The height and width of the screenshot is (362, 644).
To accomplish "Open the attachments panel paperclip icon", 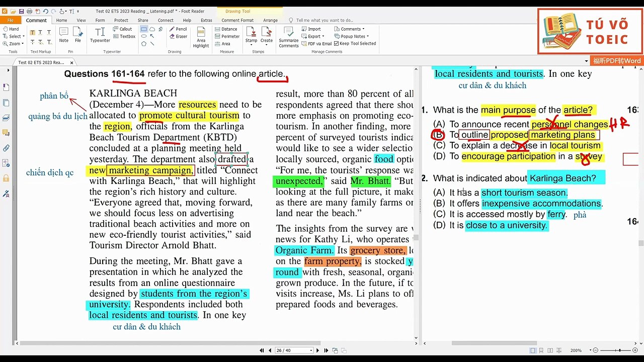I will click(6, 148).
